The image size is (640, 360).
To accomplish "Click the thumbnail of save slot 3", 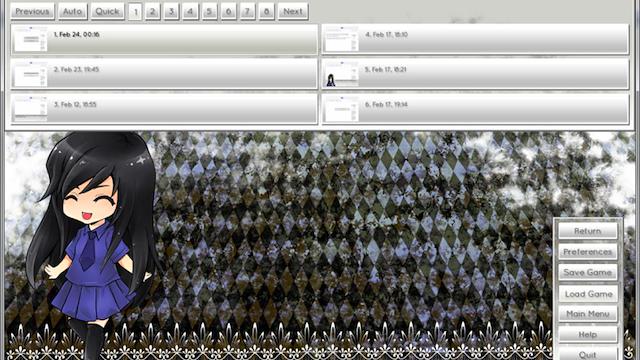I will [30, 109].
